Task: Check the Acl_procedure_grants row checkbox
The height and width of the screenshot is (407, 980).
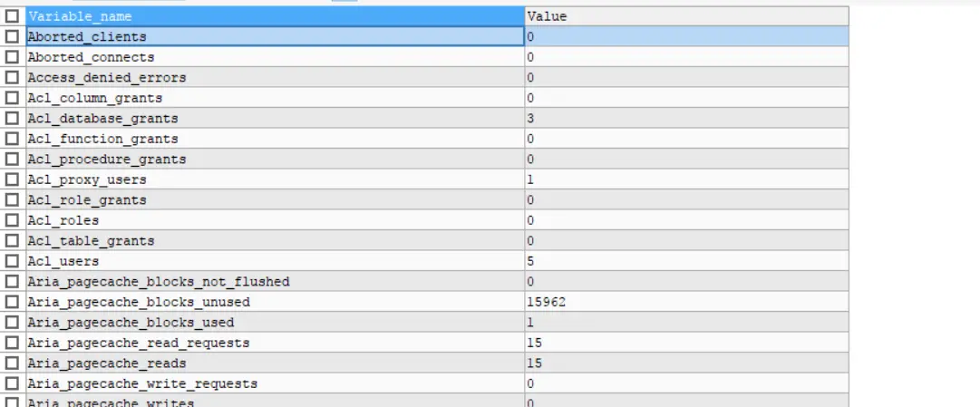Action: click(12, 159)
